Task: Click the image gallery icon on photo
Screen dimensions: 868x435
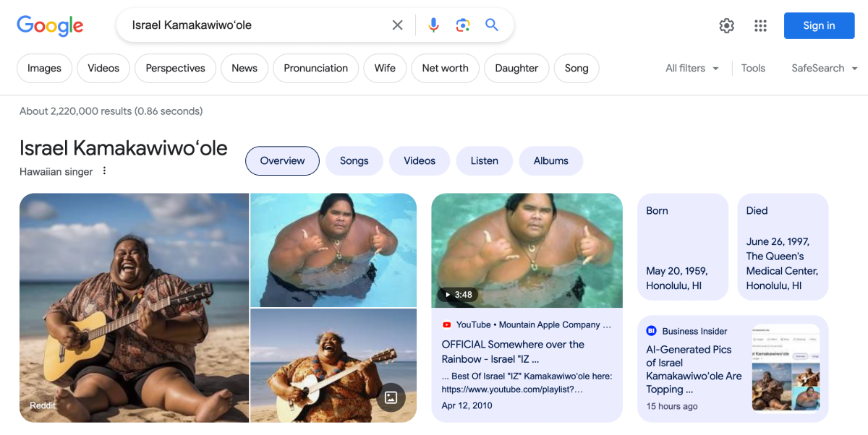Action: coord(391,397)
